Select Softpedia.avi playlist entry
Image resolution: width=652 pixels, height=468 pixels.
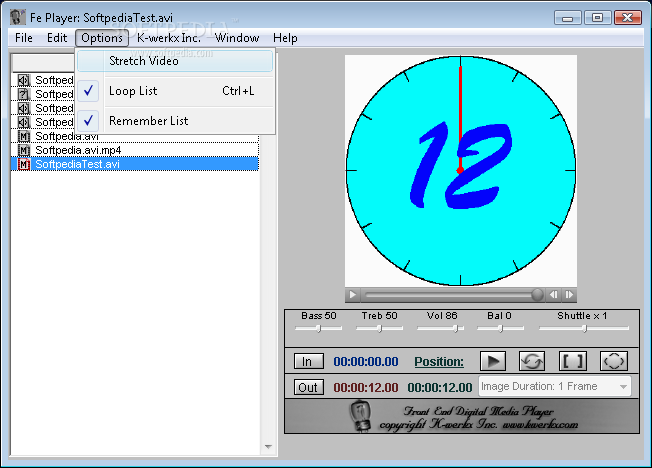(x=135, y=137)
